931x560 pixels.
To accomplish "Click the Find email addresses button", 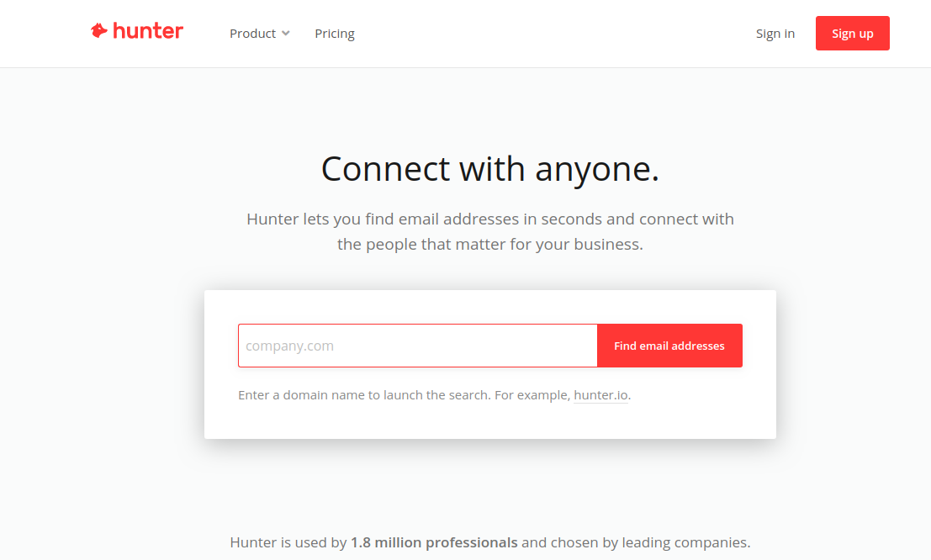I will click(669, 346).
